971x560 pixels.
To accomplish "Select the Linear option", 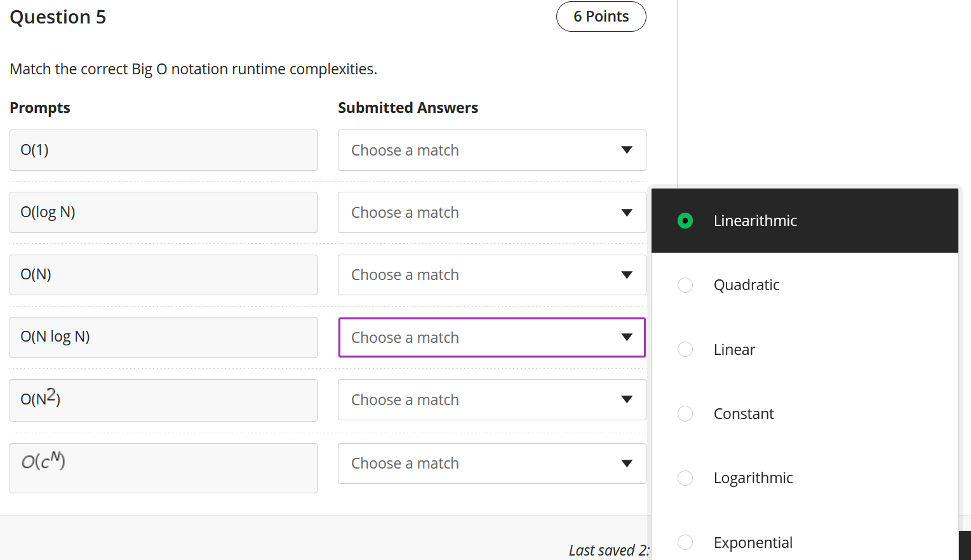I will click(685, 349).
